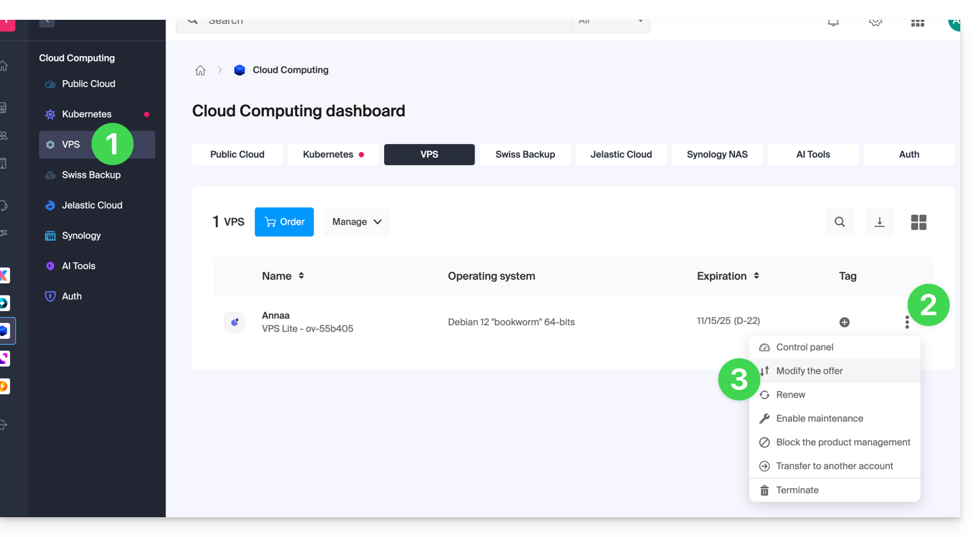Click the search magnifier icon in VPS list
The width and height of the screenshot is (980, 537).
tap(839, 222)
